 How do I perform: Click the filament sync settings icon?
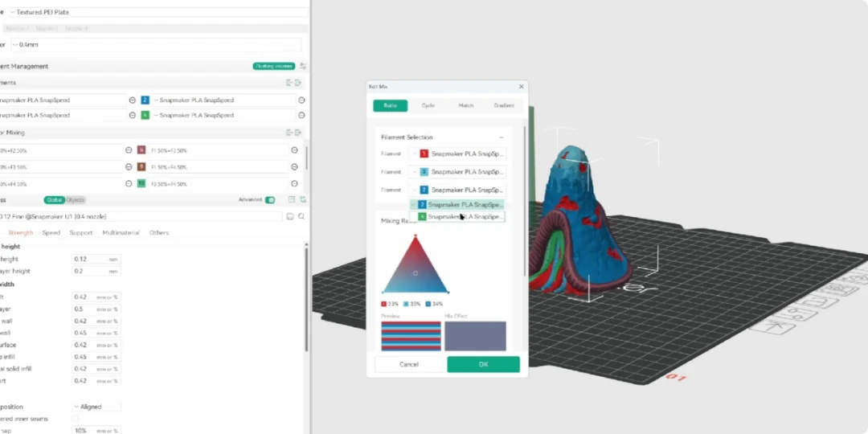303,66
